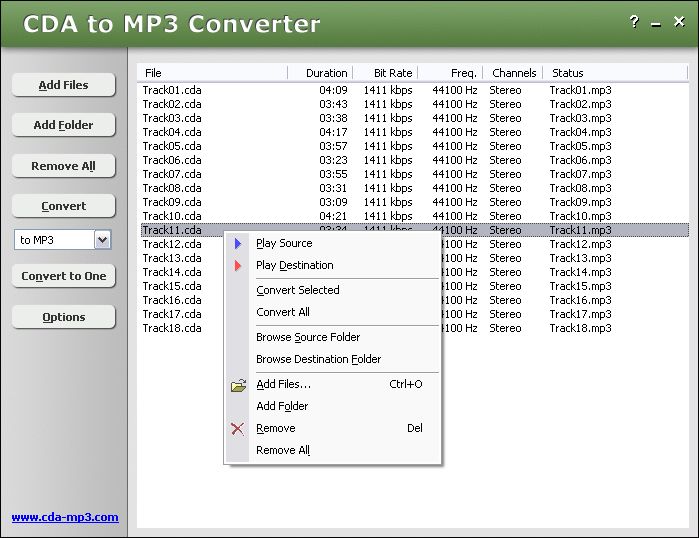Open the Options button
The image size is (699, 538).
click(63, 317)
